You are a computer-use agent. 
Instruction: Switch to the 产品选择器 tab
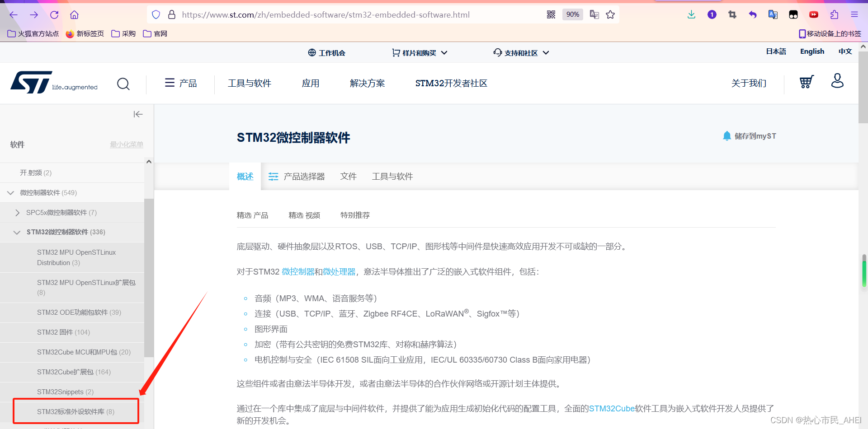[297, 177]
